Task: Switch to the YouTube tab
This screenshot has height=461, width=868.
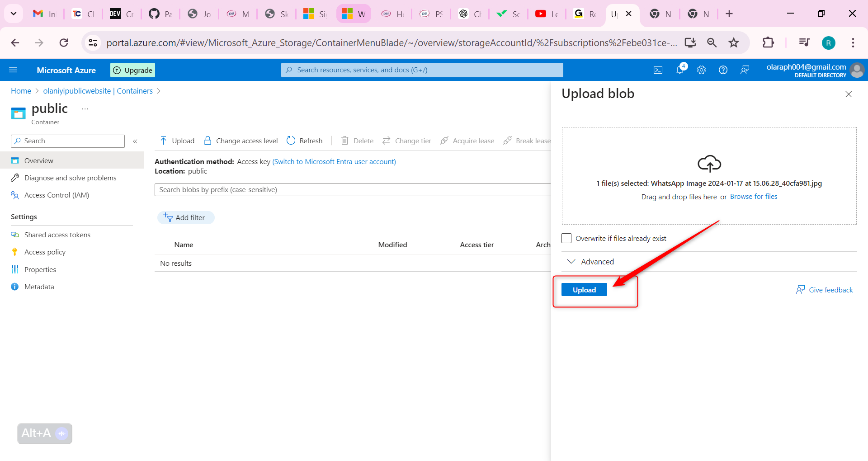Action: 547,14
